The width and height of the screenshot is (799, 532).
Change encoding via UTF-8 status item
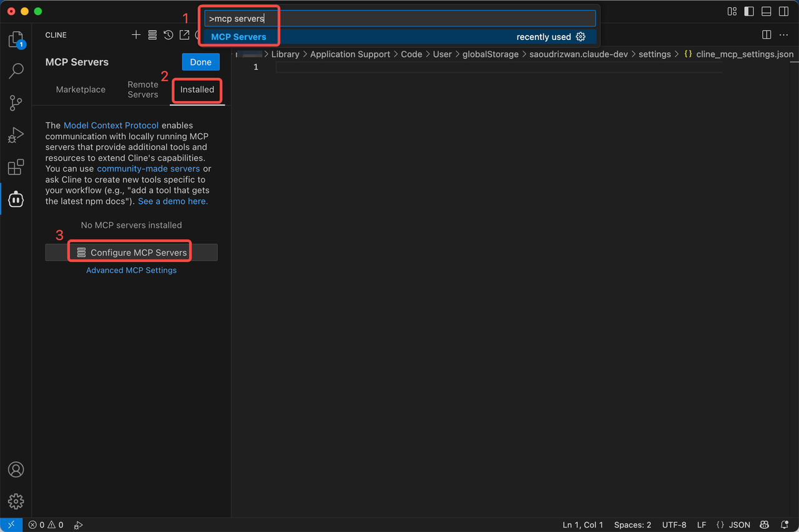click(674, 525)
